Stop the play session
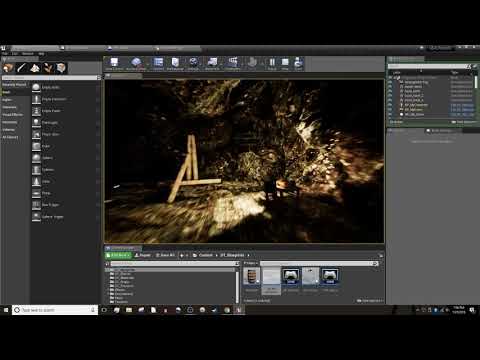480x360 pixels. (x=285, y=63)
